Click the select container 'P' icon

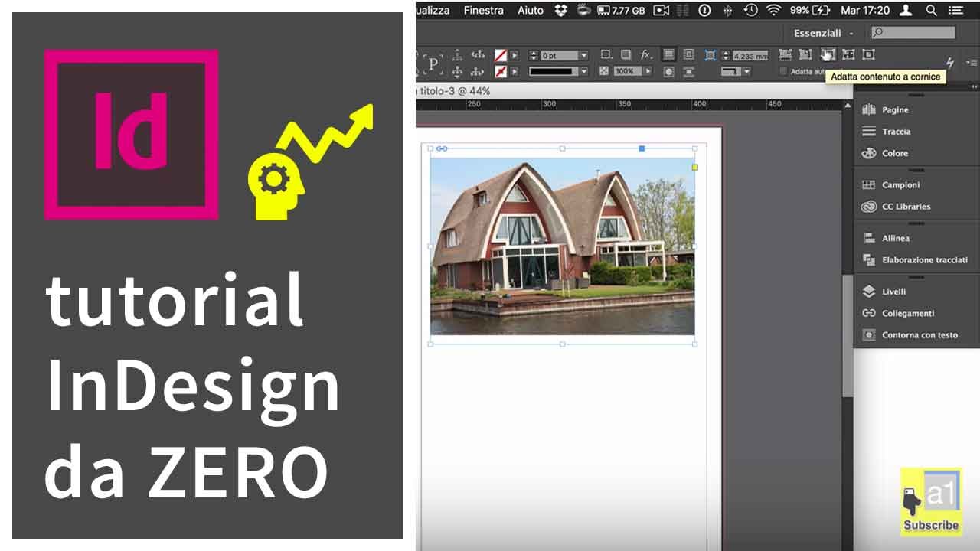tap(433, 64)
